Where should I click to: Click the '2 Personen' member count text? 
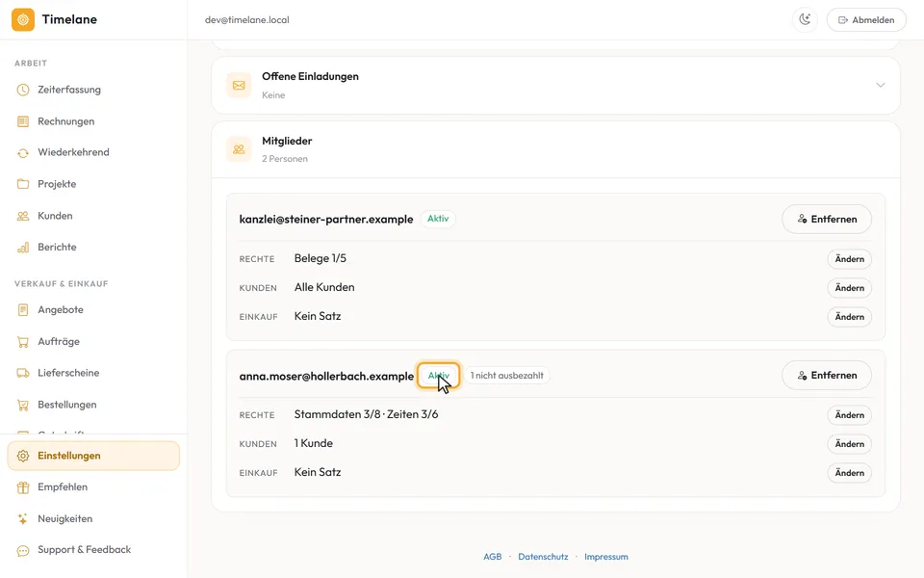[285, 159]
